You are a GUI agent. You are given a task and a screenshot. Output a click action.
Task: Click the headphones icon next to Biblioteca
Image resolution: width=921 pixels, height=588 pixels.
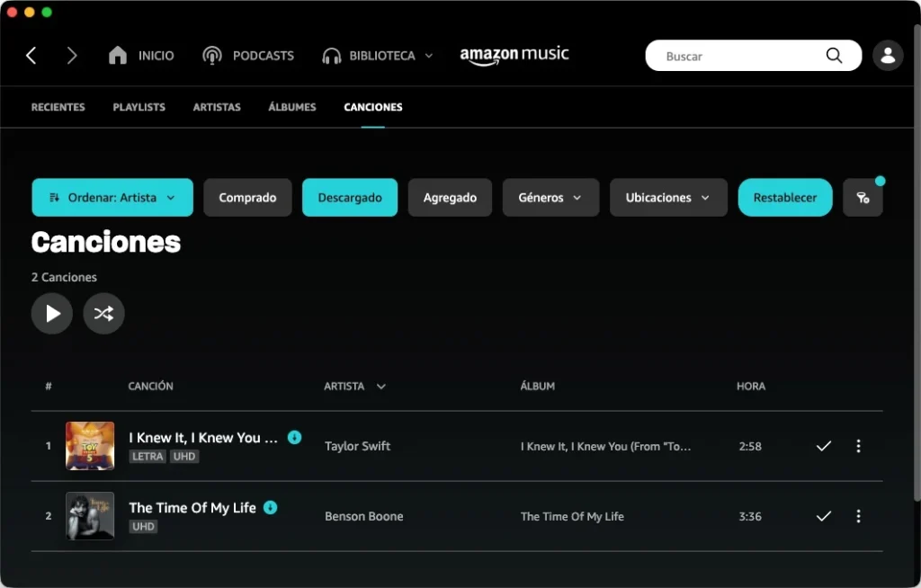tap(331, 56)
